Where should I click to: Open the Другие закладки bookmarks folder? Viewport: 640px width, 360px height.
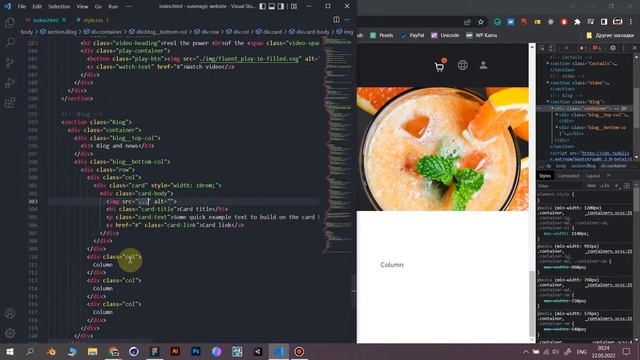pyautogui.click(x=609, y=36)
